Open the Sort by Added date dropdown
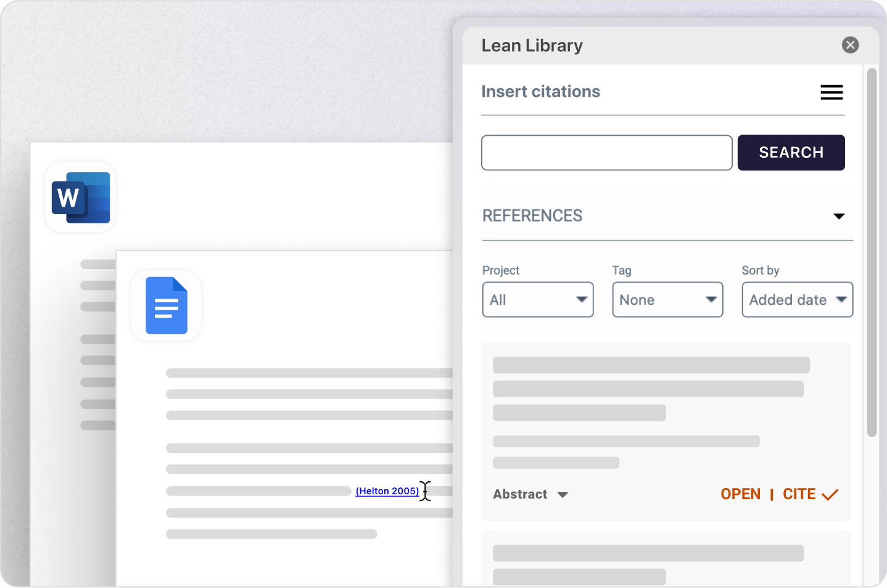 point(796,300)
